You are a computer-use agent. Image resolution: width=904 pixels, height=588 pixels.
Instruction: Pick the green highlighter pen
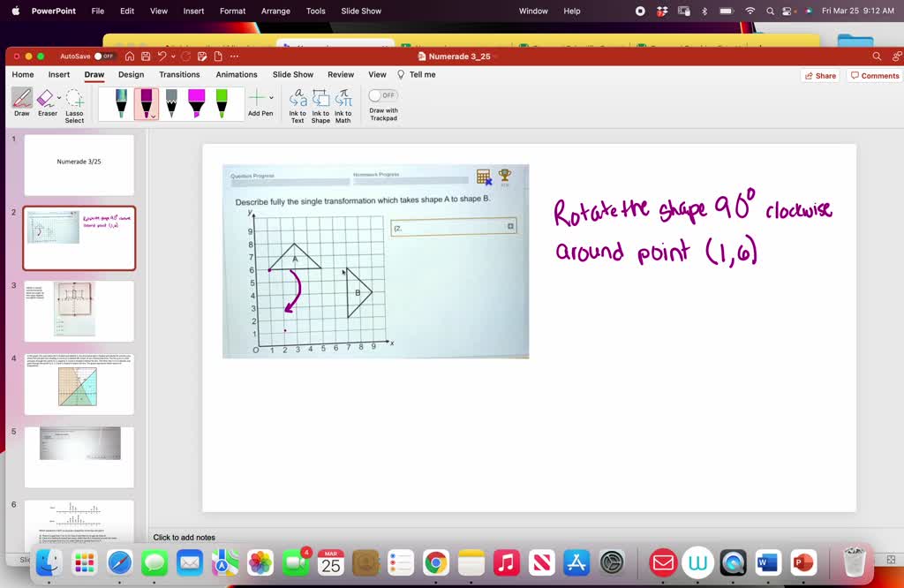[x=221, y=100]
